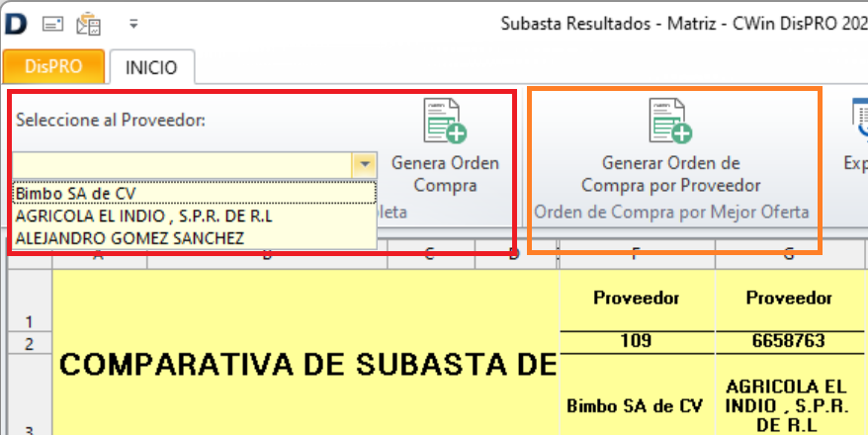Click the Genera Orden Compra icon
This screenshot has height=435, width=868.
click(444, 122)
